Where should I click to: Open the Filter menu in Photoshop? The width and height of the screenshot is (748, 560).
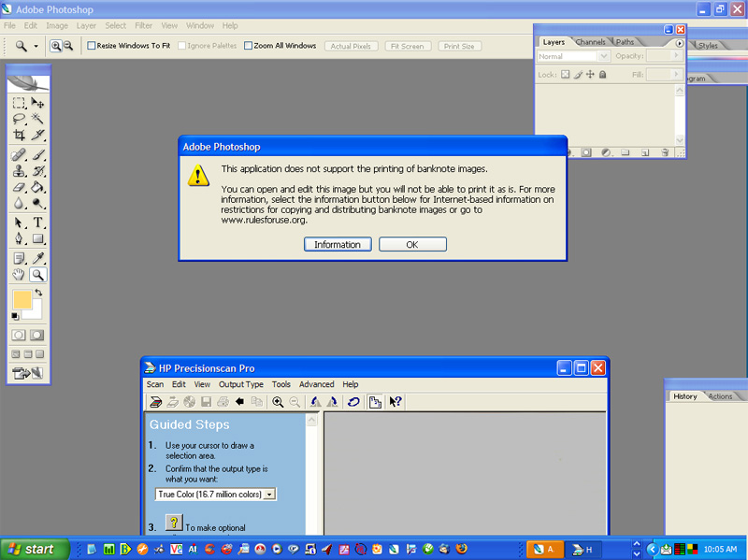point(144,26)
